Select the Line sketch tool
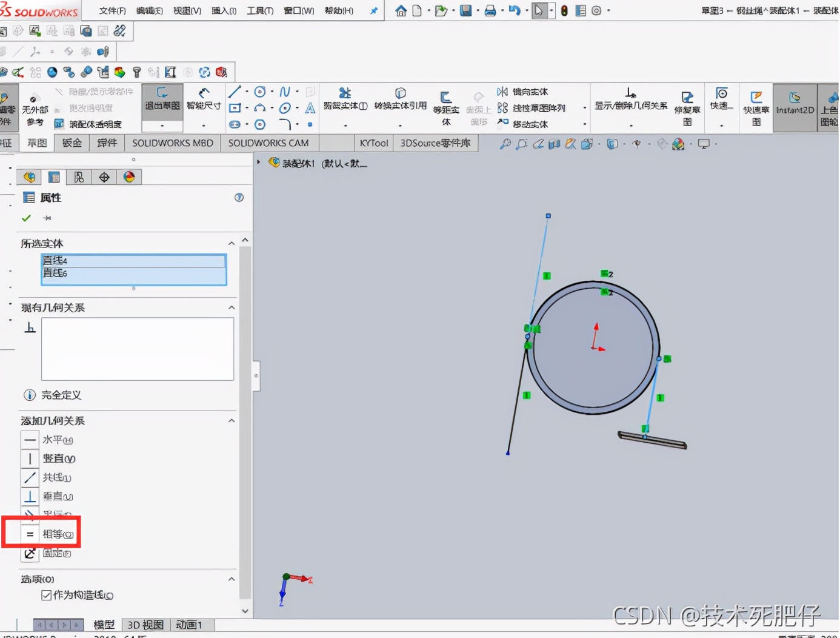Viewport: 840px width, 638px height. point(234,90)
